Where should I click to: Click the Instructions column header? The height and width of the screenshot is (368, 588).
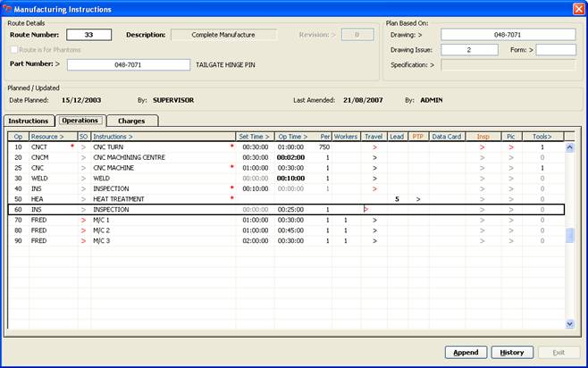164,137
